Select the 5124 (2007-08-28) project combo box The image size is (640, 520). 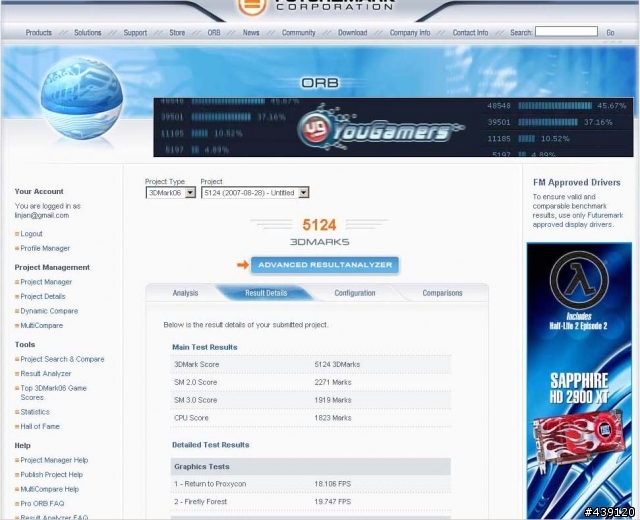coord(255,193)
